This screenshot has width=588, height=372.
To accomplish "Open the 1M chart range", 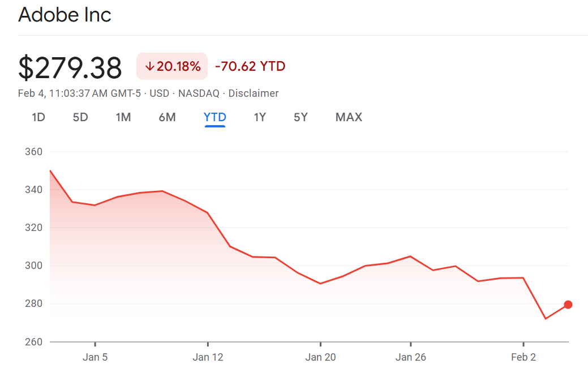I will 123,117.
